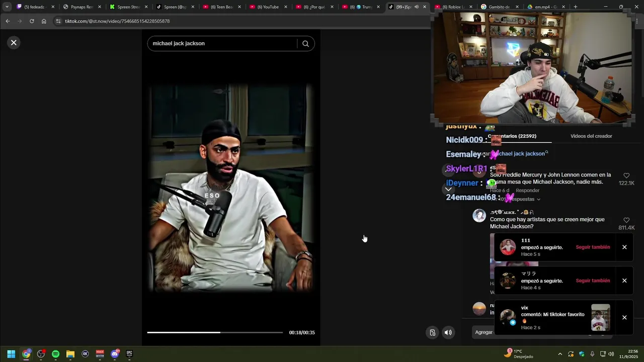
Task: Open Chrome from the taskbar
Action: pos(26,354)
